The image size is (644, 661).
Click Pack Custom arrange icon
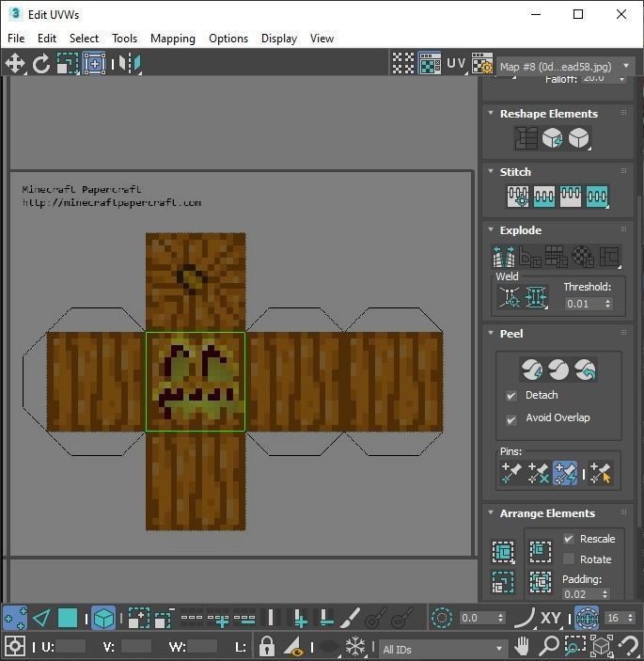pyautogui.click(x=503, y=551)
